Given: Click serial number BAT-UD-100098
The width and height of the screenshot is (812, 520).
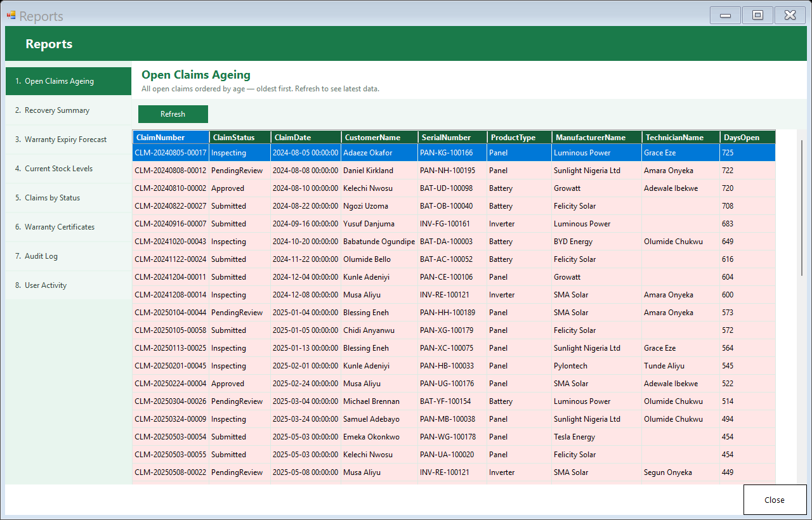Looking at the screenshot, I should click(452, 188).
